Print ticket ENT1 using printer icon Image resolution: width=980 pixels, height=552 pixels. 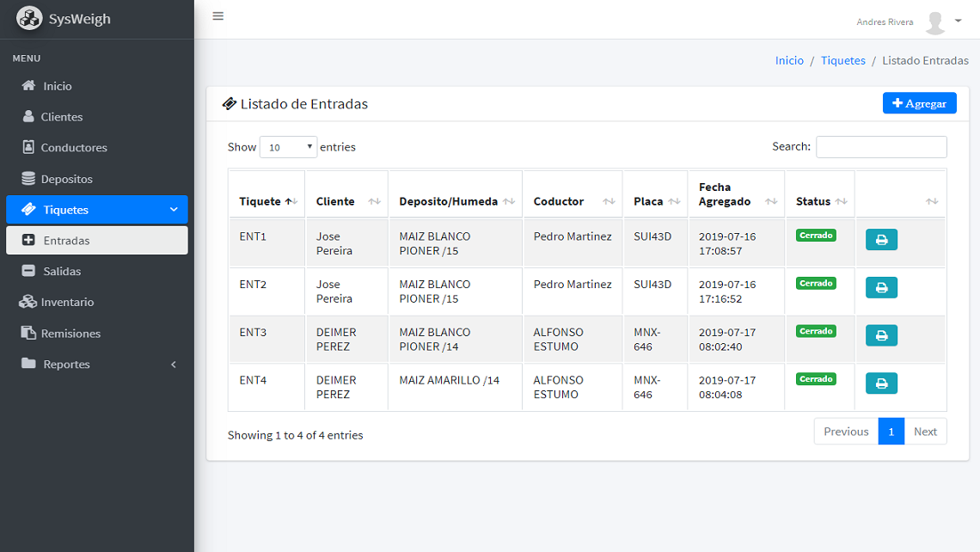(x=881, y=240)
